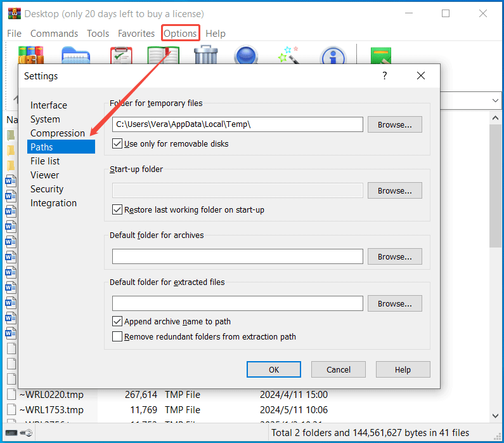Browse for default archives folder

pyautogui.click(x=395, y=256)
